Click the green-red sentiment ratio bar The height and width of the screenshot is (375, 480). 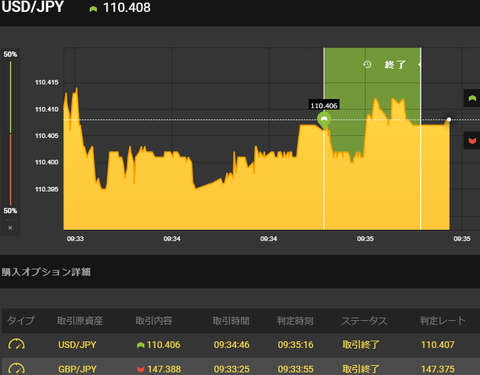point(10,133)
